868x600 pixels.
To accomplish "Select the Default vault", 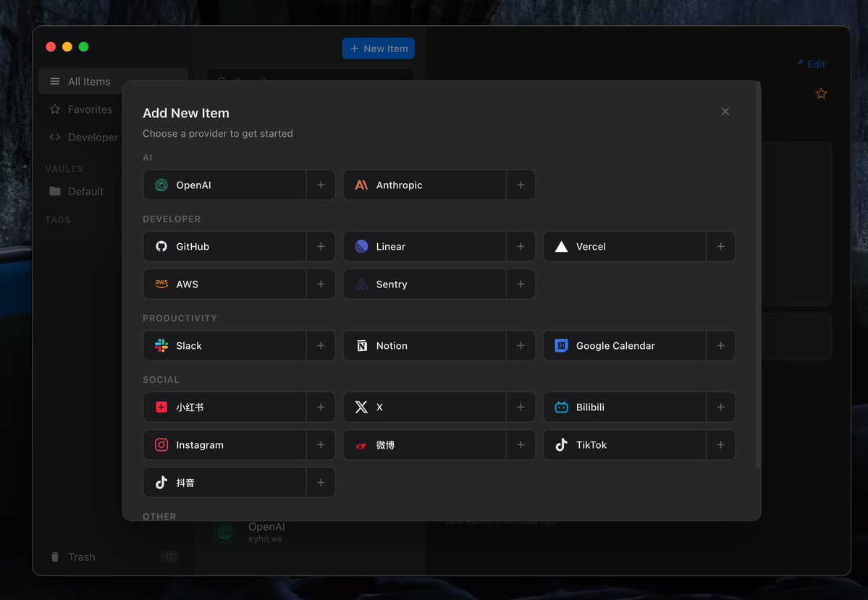I will pyautogui.click(x=77, y=191).
